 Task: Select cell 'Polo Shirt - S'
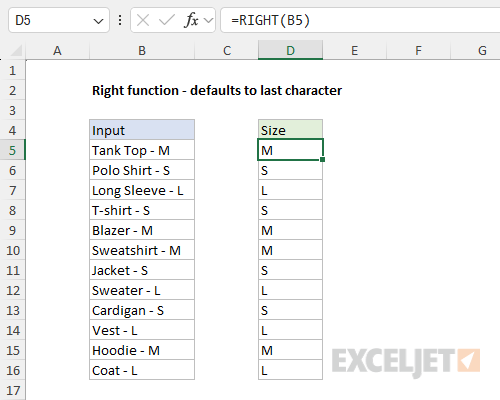[142, 170]
